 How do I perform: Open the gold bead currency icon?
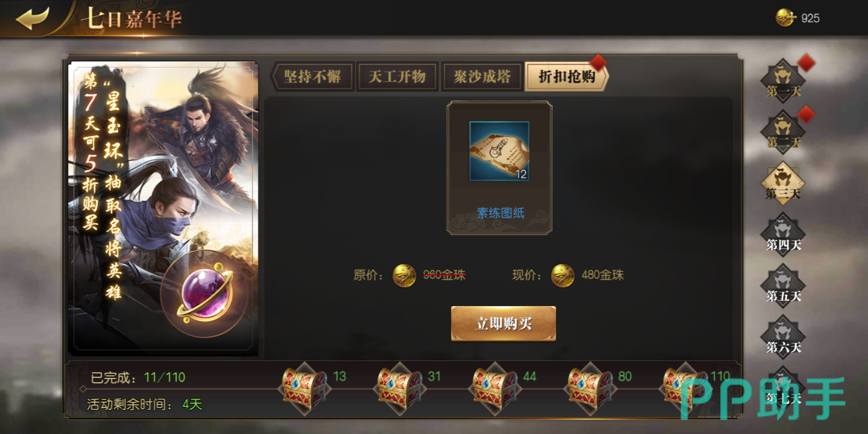click(785, 17)
